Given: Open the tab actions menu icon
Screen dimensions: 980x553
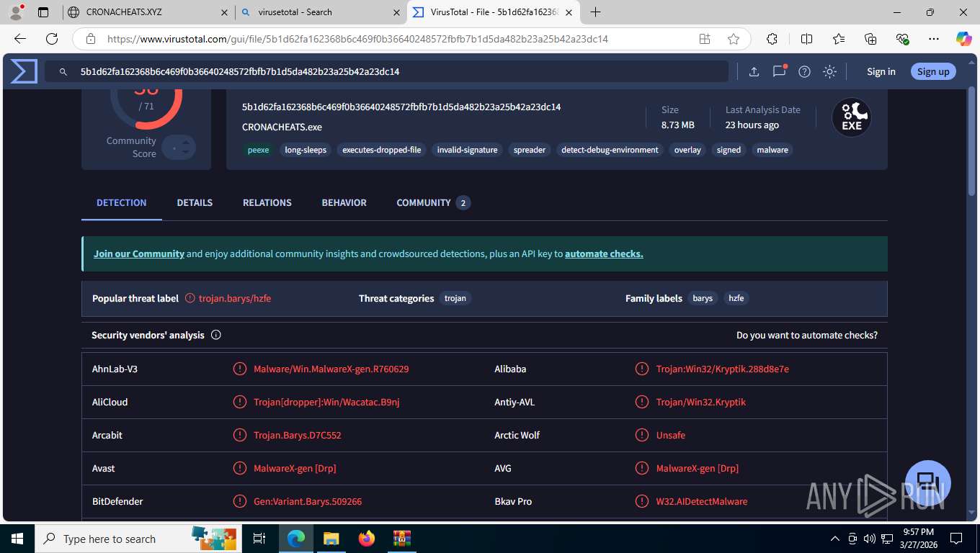Looking at the screenshot, I should click(x=43, y=12).
